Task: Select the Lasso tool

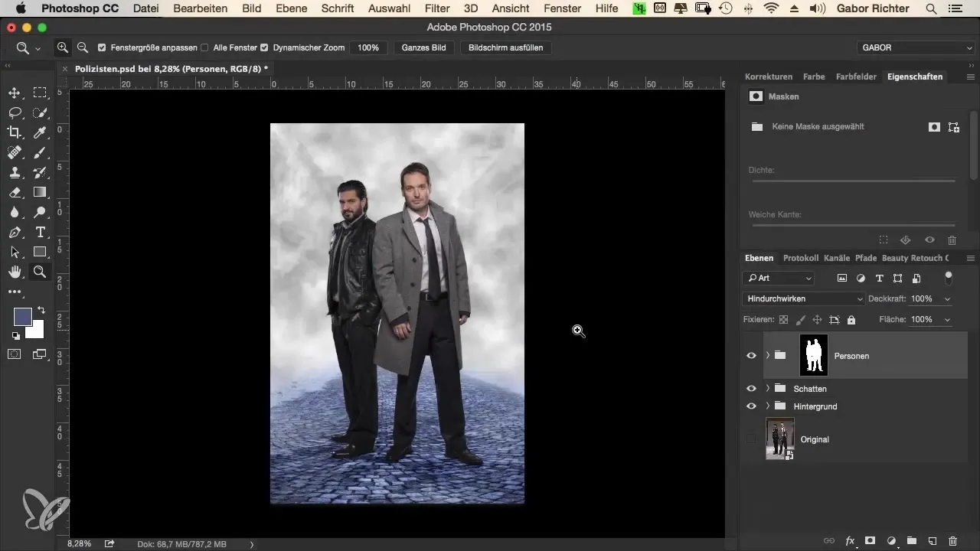Action: coord(15,112)
